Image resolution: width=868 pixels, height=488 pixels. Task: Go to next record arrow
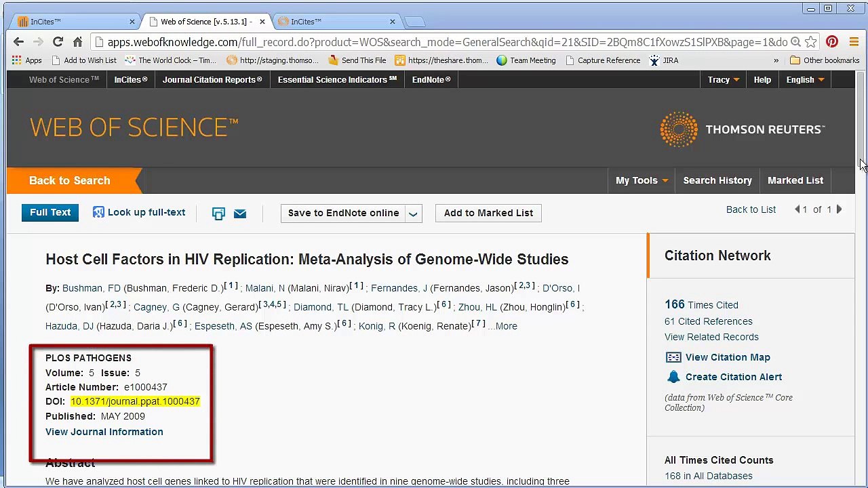(x=839, y=209)
